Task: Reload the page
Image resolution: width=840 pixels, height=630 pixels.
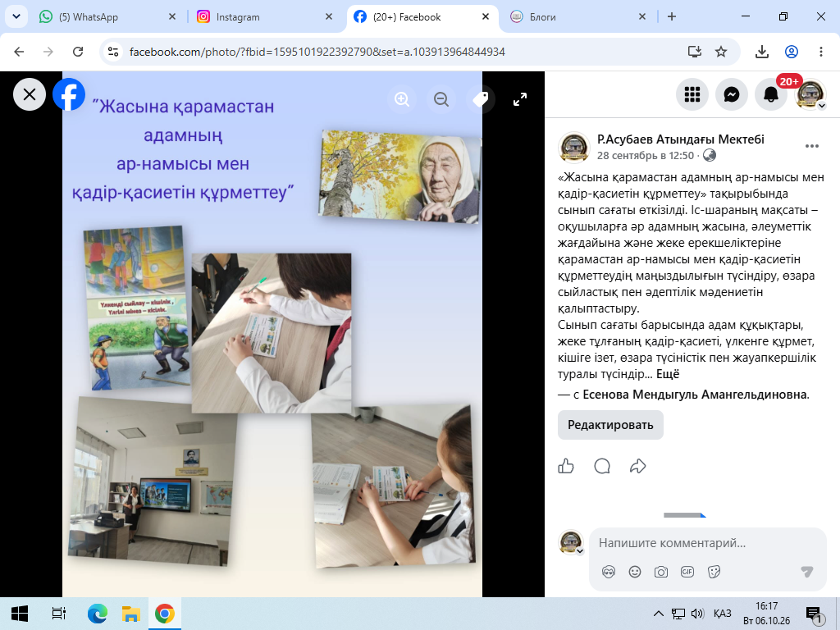Action: tap(78, 52)
